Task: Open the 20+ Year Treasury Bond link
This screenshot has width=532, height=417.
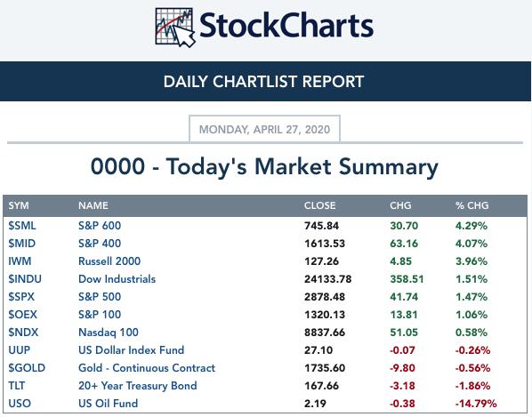Action: click(137, 386)
